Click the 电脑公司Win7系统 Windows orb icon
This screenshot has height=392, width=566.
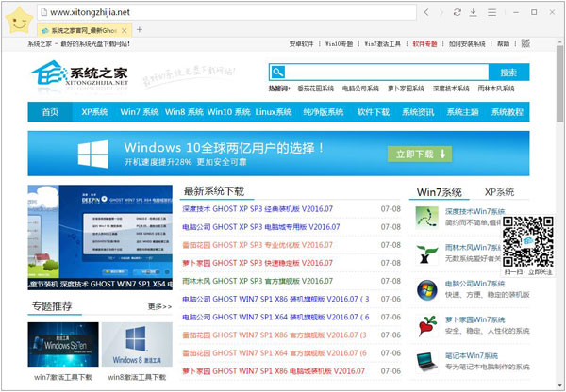tap(426, 289)
